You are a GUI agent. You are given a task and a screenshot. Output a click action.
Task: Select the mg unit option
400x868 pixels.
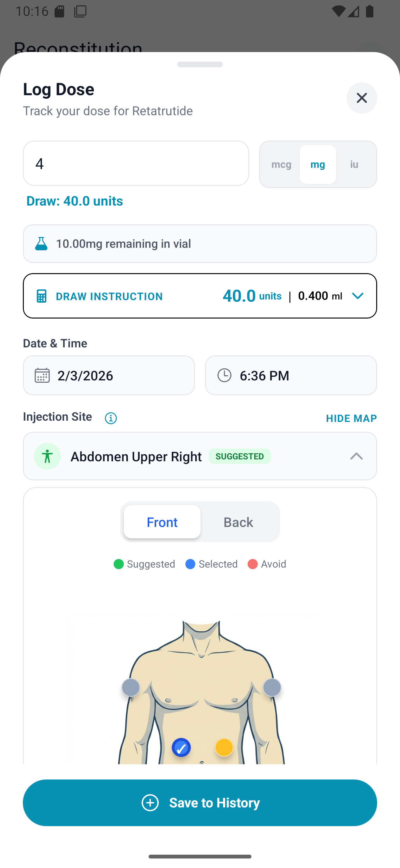[317, 164]
